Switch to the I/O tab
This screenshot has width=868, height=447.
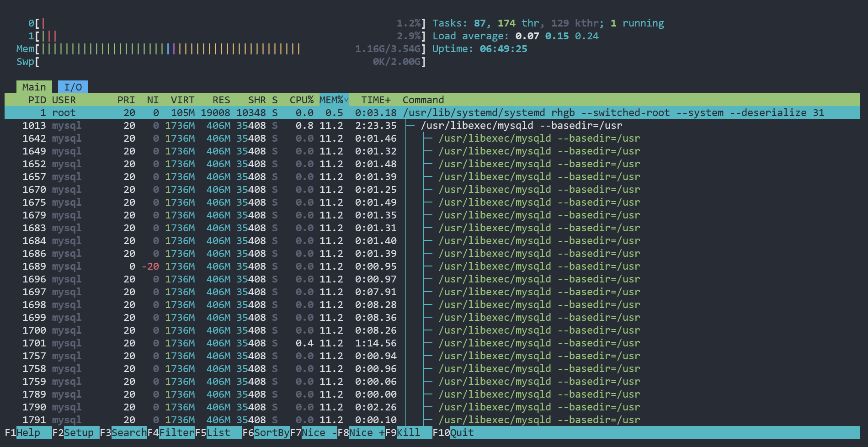73,87
